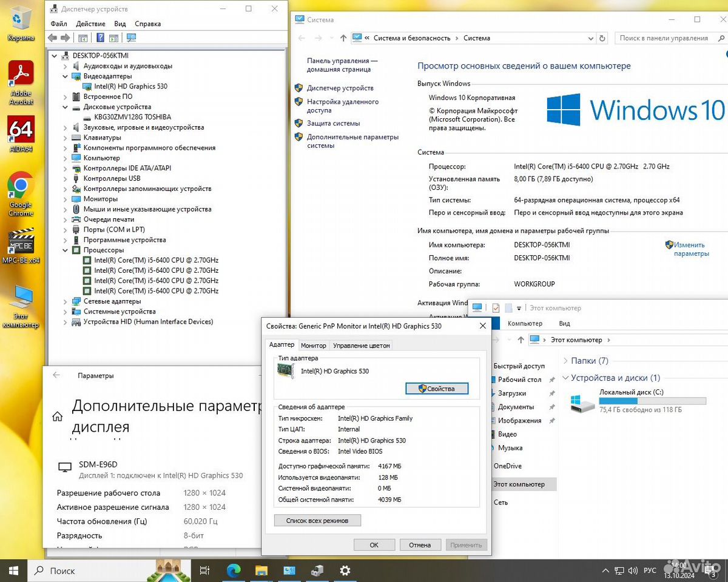Open 'Диспетчер устройств' link in System window
The height and width of the screenshot is (582, 728).
(x=340, y=88)
